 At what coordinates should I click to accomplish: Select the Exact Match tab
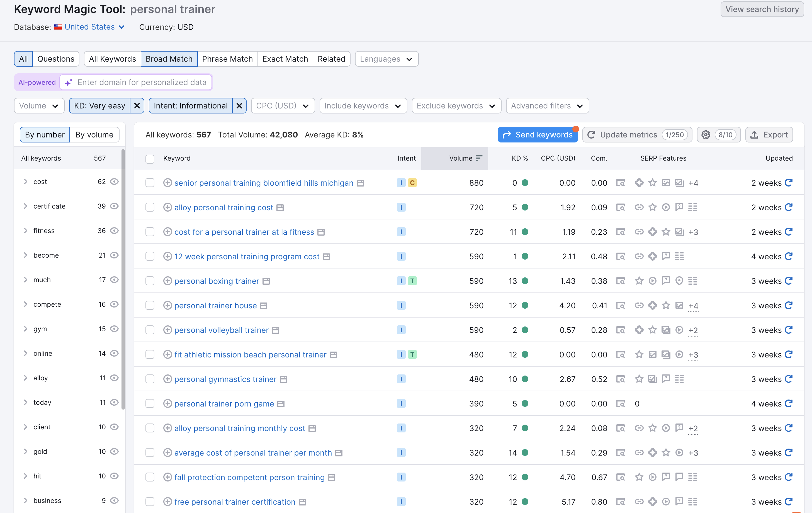click(x=285, y=59)
